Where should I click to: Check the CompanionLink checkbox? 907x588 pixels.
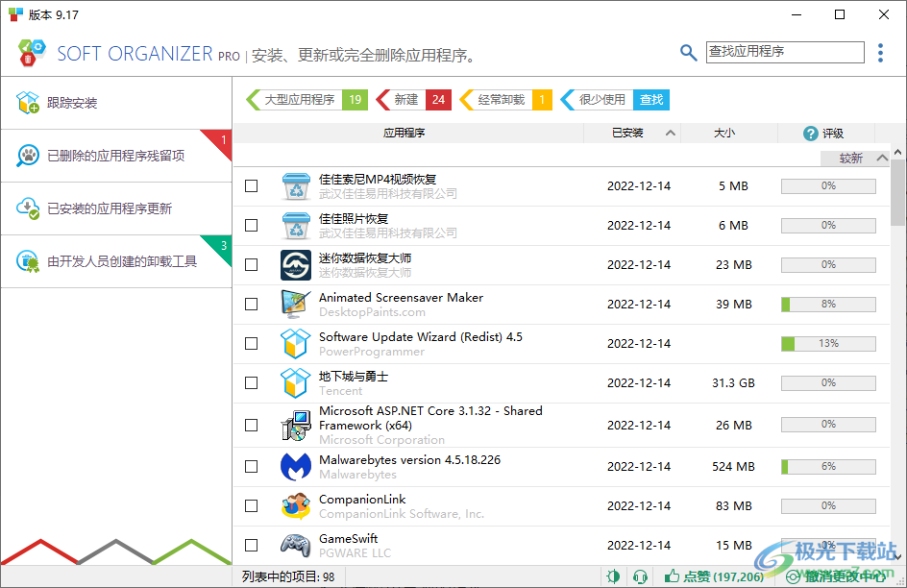point(251,506)
